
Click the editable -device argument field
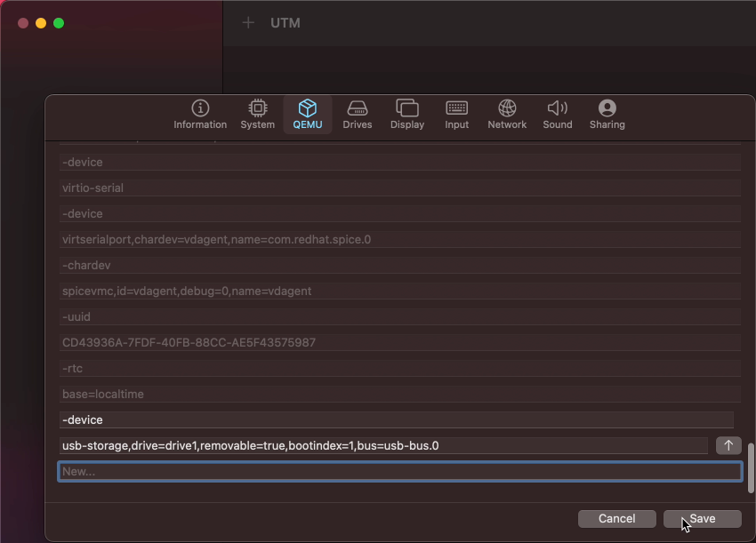point(397,419)
